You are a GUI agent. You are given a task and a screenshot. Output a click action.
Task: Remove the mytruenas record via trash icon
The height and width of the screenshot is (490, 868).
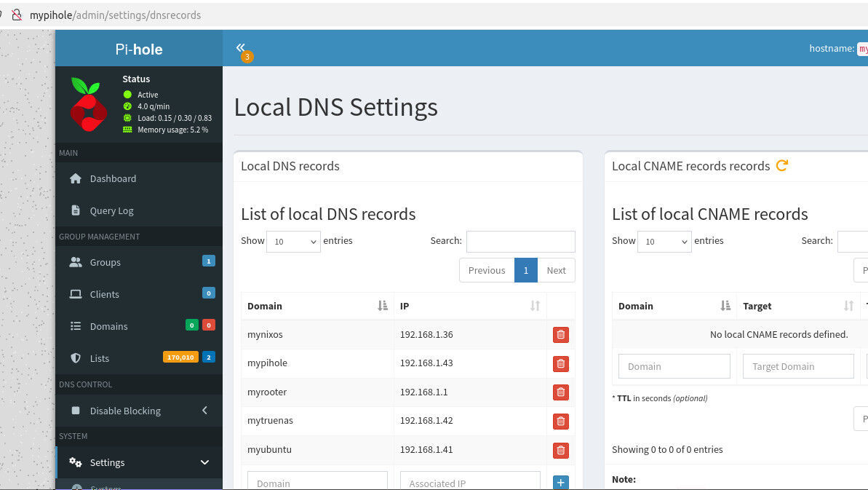pos(560,421)
